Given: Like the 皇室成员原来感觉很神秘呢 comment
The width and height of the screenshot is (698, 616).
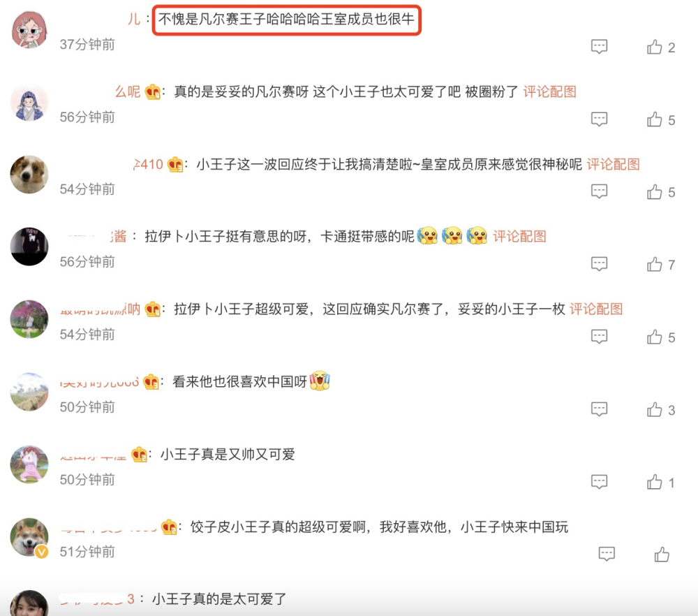Looking at the screenshot, I should pos(655,192).
